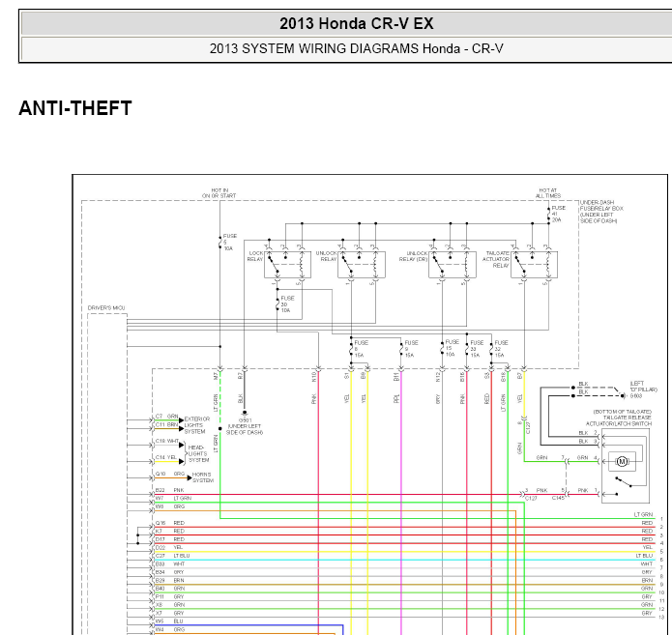Image resolution: width=672 pixels, height=635 pixels.
Task: Click the "HOT IN ON OR START" label
Action: tap(219, 192)
